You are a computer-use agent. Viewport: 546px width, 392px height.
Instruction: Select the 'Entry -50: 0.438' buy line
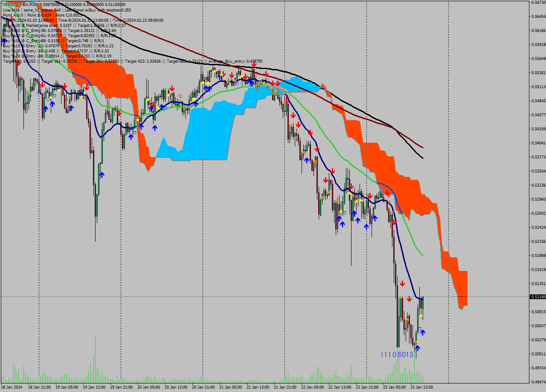56,51
